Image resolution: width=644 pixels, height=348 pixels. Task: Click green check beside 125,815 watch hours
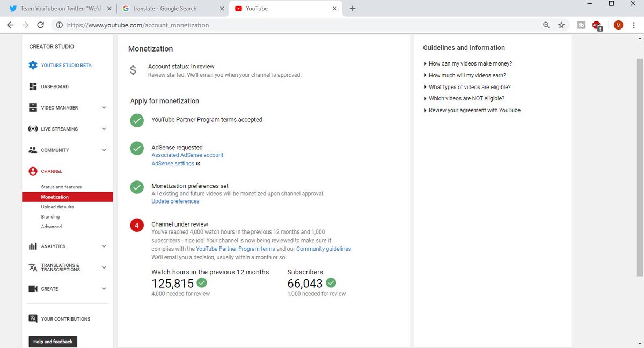[202, 282]
